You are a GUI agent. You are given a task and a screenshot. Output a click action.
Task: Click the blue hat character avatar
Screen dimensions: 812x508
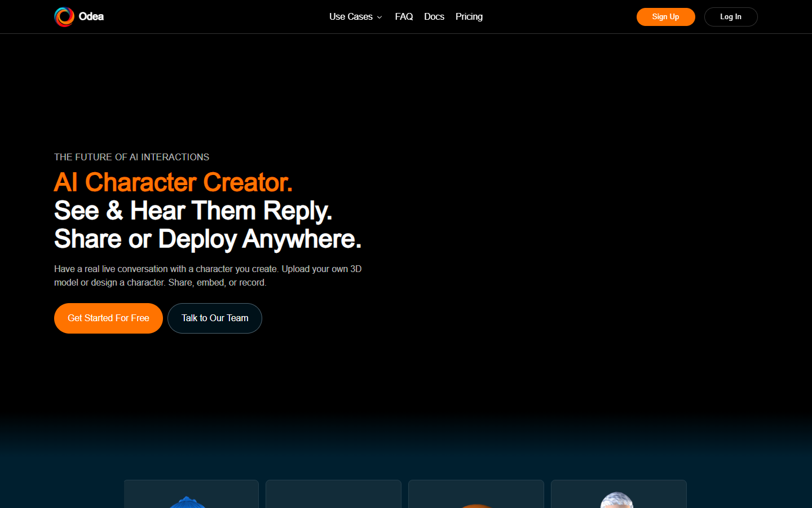[188, 502]
